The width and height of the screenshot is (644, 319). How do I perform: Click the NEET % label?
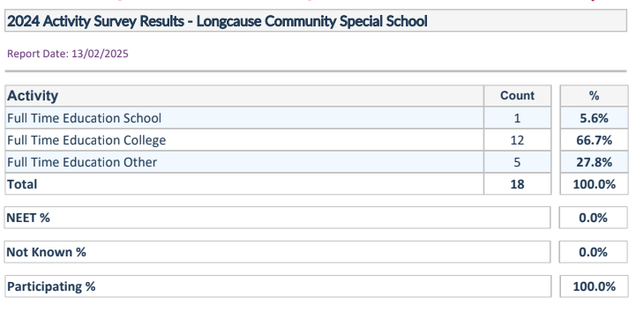[x=28, y=218]
